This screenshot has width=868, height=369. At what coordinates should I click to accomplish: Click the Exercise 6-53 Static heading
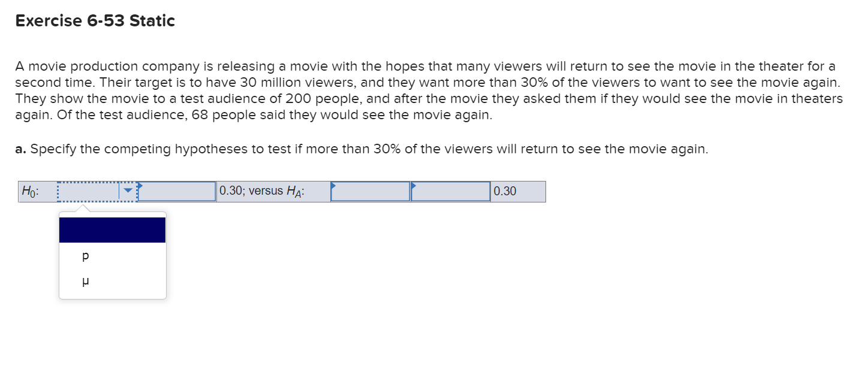point(95,20)
